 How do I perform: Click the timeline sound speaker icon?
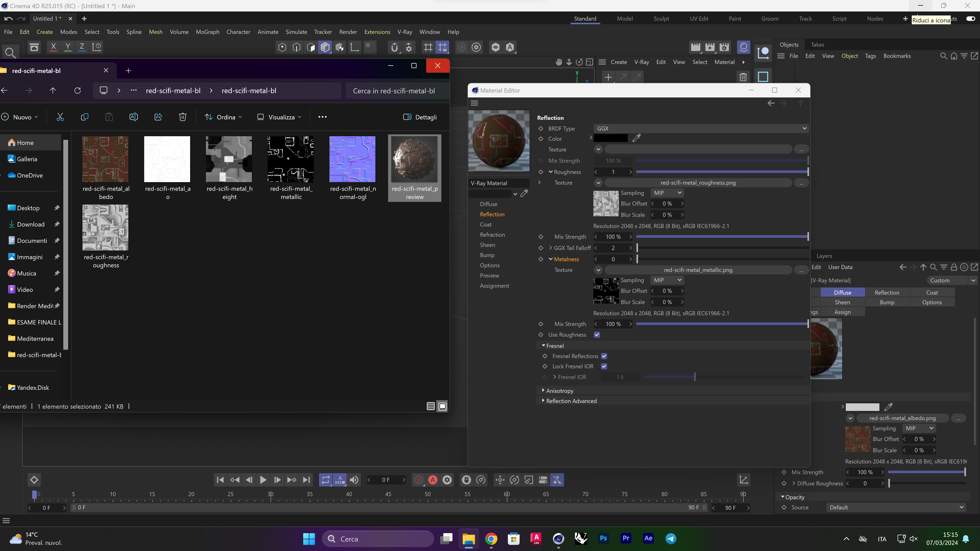(354, 480)
